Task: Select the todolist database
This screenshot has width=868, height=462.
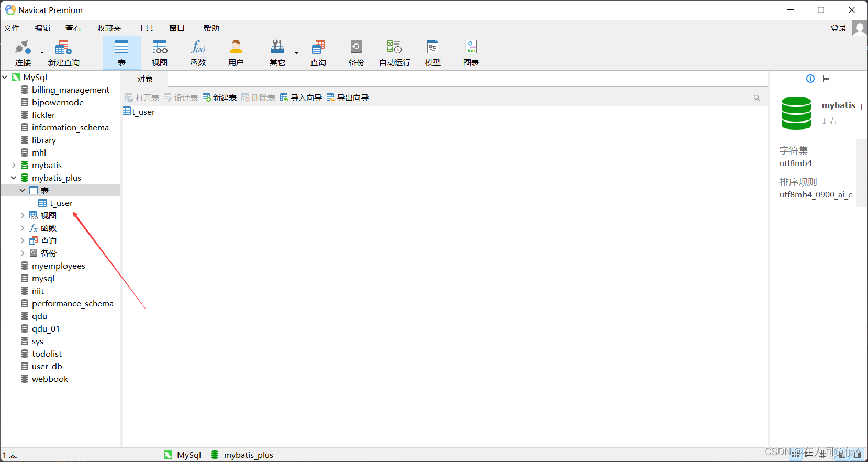Action: point(47,354)
